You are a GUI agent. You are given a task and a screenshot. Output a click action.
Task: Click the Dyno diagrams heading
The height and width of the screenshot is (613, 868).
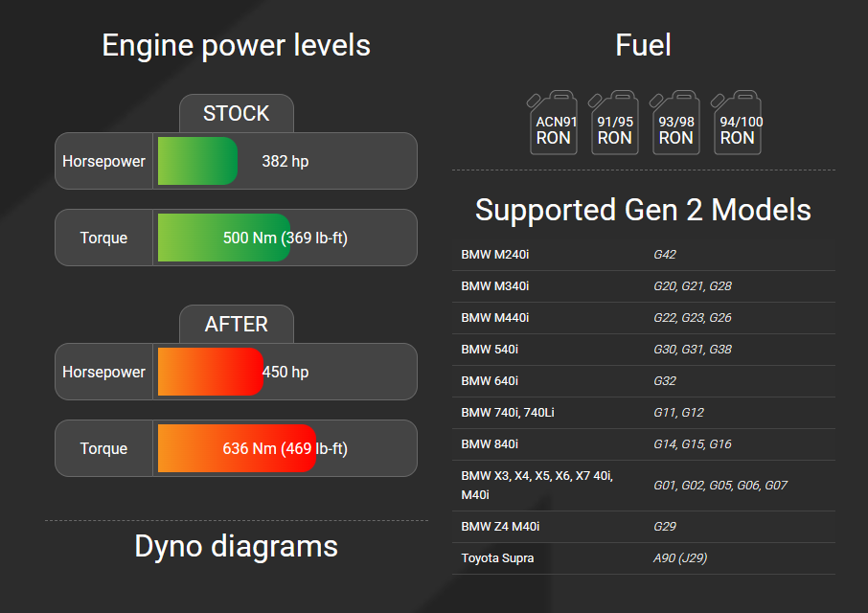coord(236,546)
